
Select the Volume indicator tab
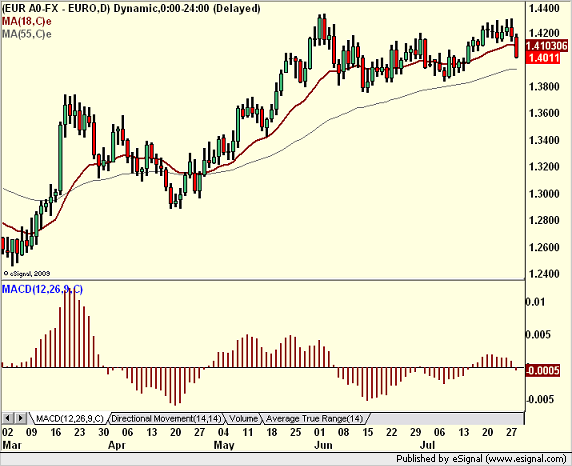[x=243, y=419]
